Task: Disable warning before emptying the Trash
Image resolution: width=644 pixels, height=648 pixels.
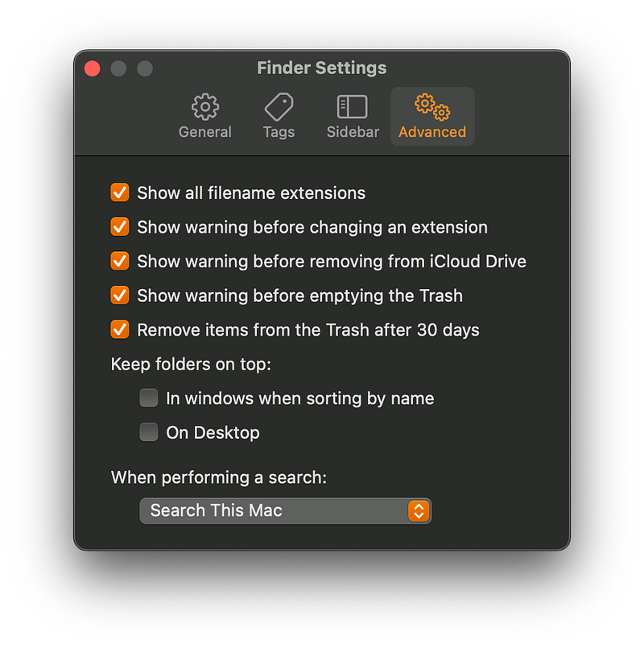Action: click(x=119, y=295)
